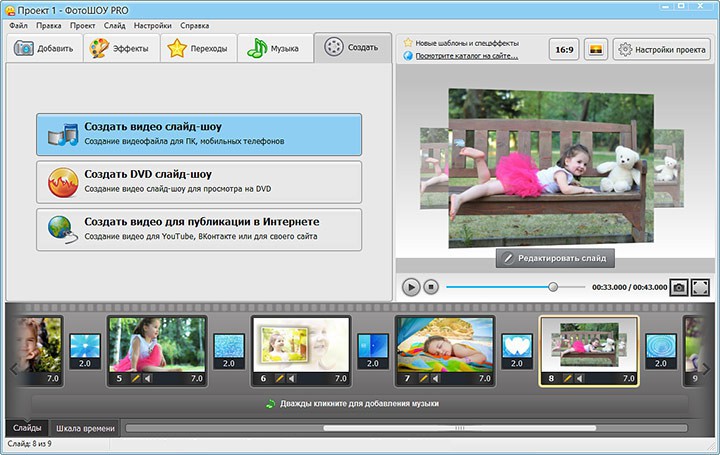Choose Создать DVD слайд-шоу option
The height and width of the screenshot is (455, 720).
click(199, 182)
